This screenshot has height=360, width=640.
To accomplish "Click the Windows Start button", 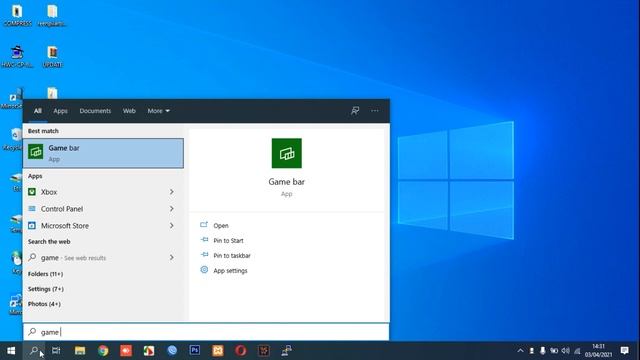I will 11,350.
